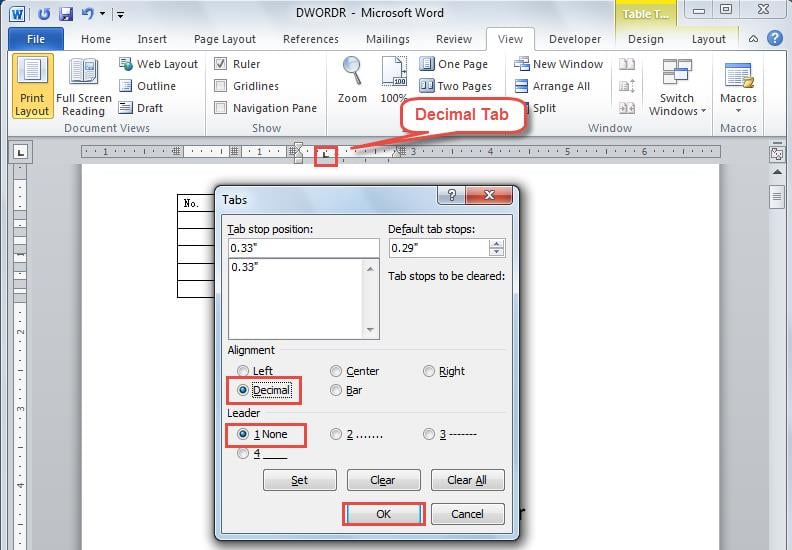The width and height of the screenshot is (792, 550).
Task: Click the Default tab stops spinner arrows
Action: pyautogui.click(x=497, y=248)
